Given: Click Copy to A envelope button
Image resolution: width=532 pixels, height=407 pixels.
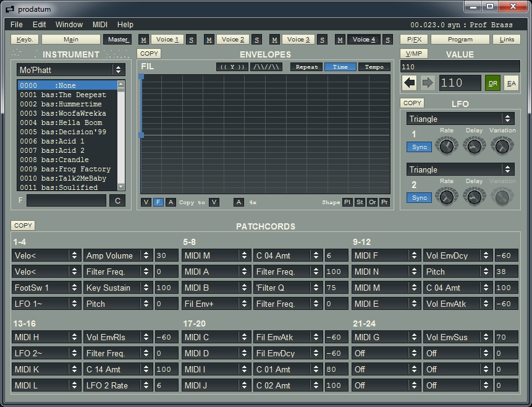Looking at the screenshot, I should (239, 202).
